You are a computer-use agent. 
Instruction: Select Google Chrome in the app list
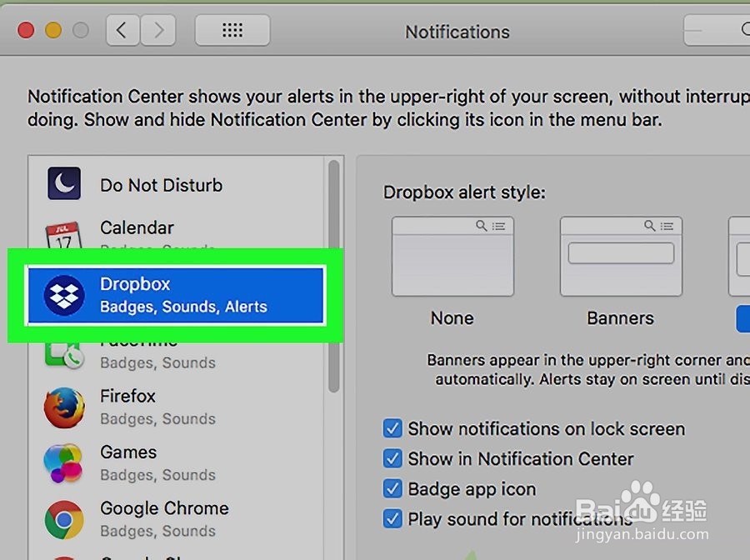click(x=176, y=519)
